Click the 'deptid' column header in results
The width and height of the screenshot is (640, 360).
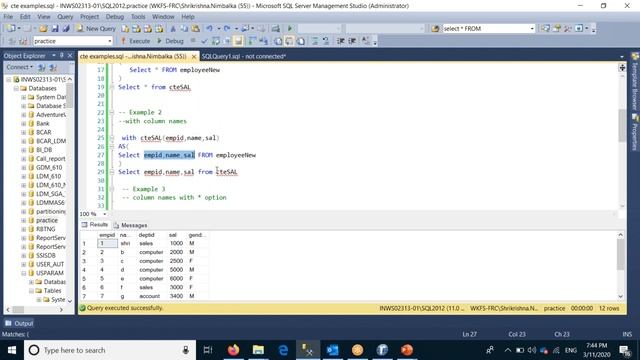146,235
